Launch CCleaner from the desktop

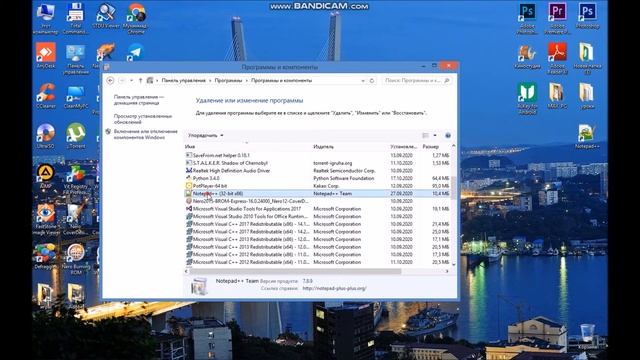pyautogui.click(x=46, y=96)
